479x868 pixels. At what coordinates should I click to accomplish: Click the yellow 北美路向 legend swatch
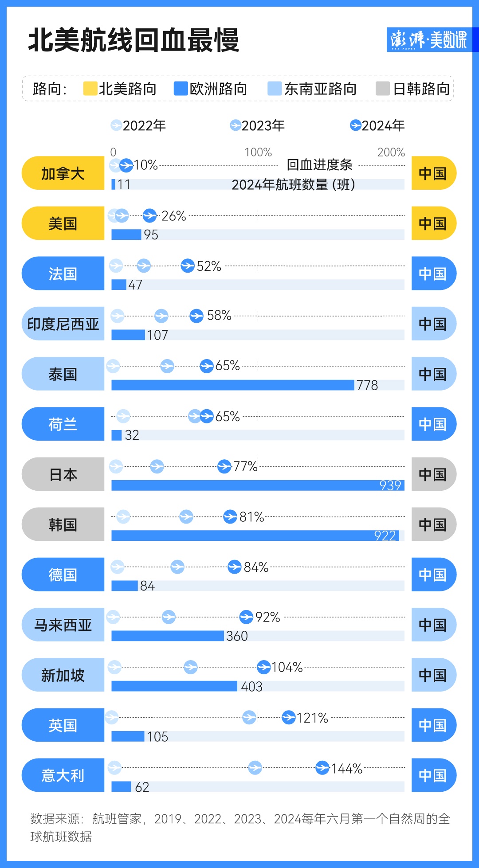tap(90, 89)
